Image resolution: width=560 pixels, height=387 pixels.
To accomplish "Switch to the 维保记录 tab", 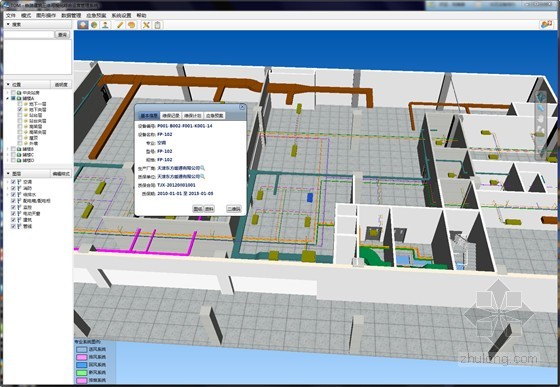I will tap(171, 116).
